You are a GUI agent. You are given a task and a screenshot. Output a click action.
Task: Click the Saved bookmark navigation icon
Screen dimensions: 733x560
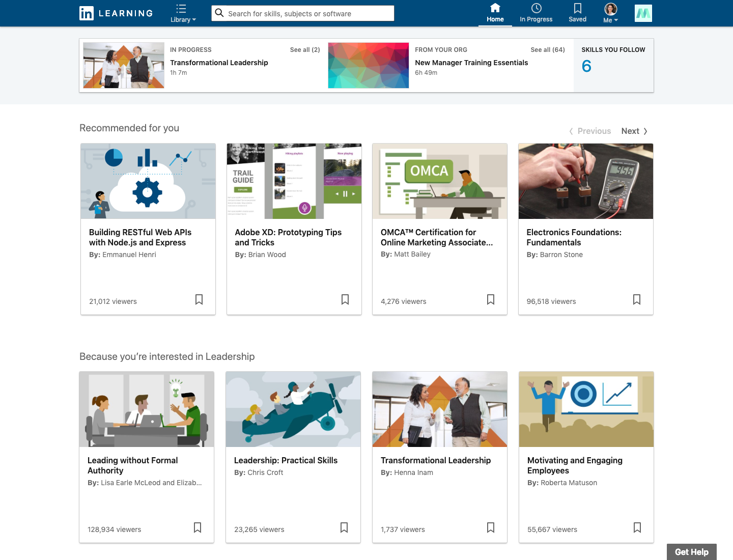tap(577, 9)
